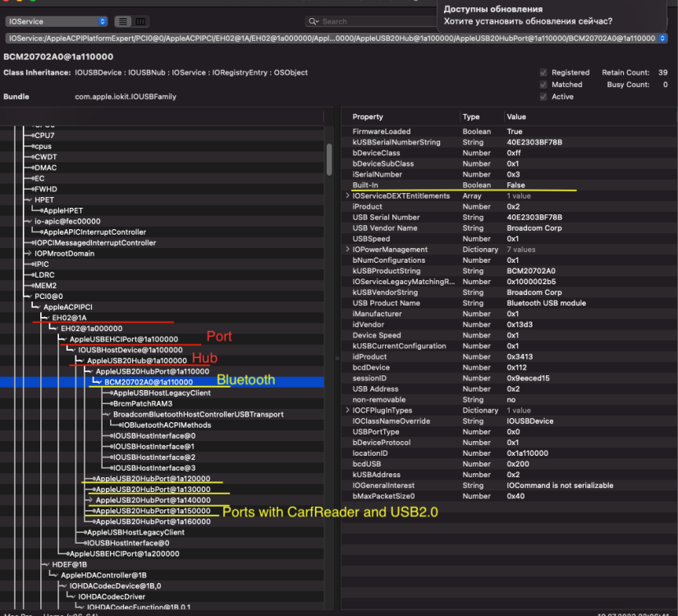Collapse the HDEF@1B node
This screenshot has width=678, height=616.
tap(46, 564)
